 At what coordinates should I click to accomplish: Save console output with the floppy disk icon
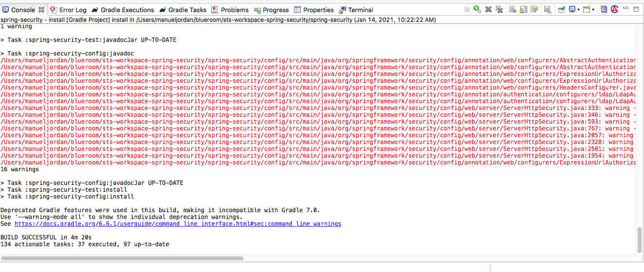click(x=547, y=10)
